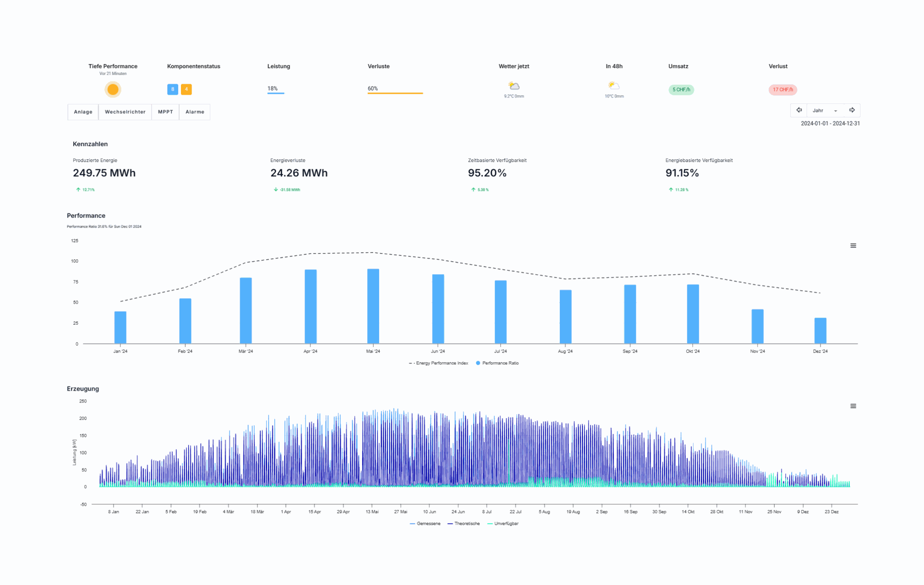The width and height of the screenshot is (924, 585).
Task: Click the 5 CHF/h Umsatz badge
Action: click(681, 90)
